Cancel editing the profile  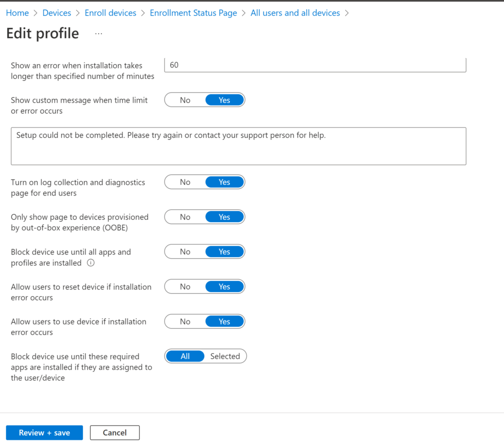coord(114,433)
